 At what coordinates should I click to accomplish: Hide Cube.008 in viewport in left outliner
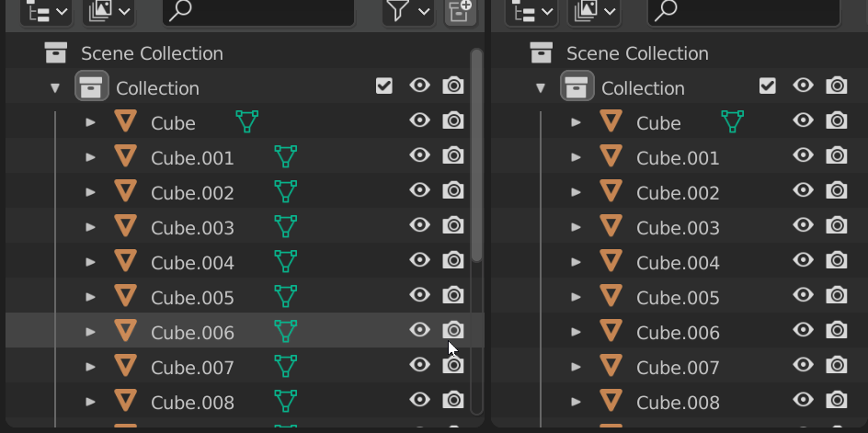pos(419,399)
